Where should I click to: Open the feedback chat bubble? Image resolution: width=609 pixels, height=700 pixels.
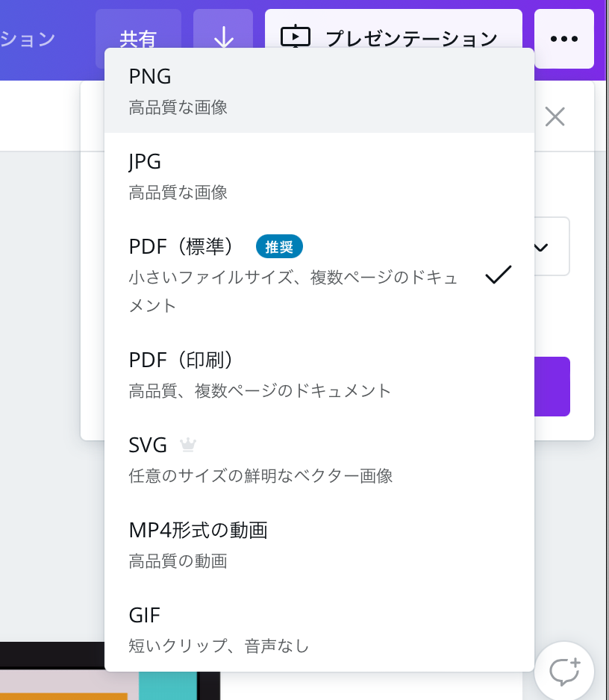pyautogui.click(x=564, y=671)
